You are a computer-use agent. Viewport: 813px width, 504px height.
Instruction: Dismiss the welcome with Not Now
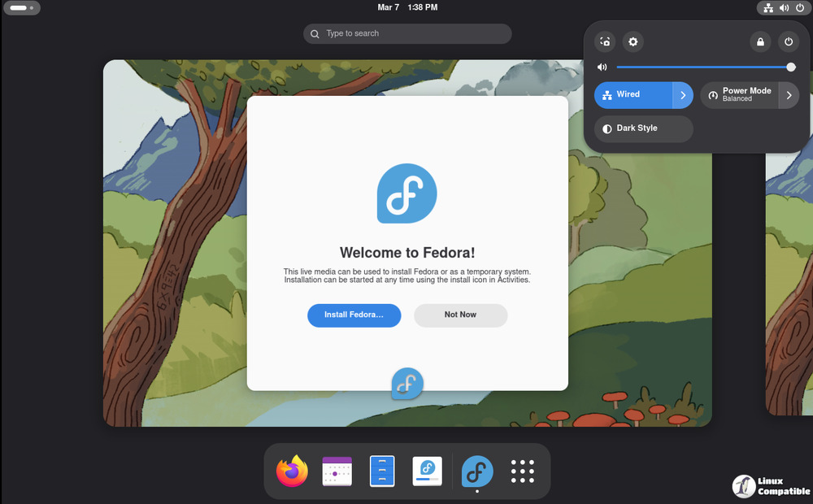pyautogui.click(x=460, y=315)
